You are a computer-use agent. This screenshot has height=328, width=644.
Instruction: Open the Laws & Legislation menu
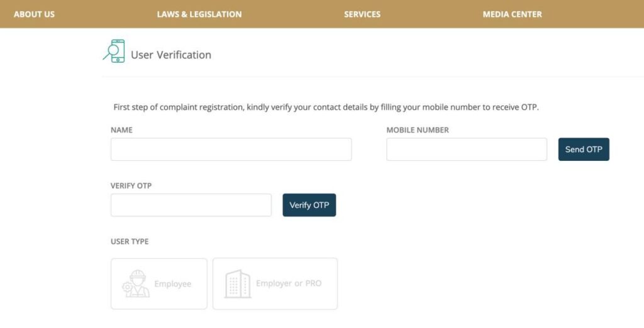(x=199, y=14)
